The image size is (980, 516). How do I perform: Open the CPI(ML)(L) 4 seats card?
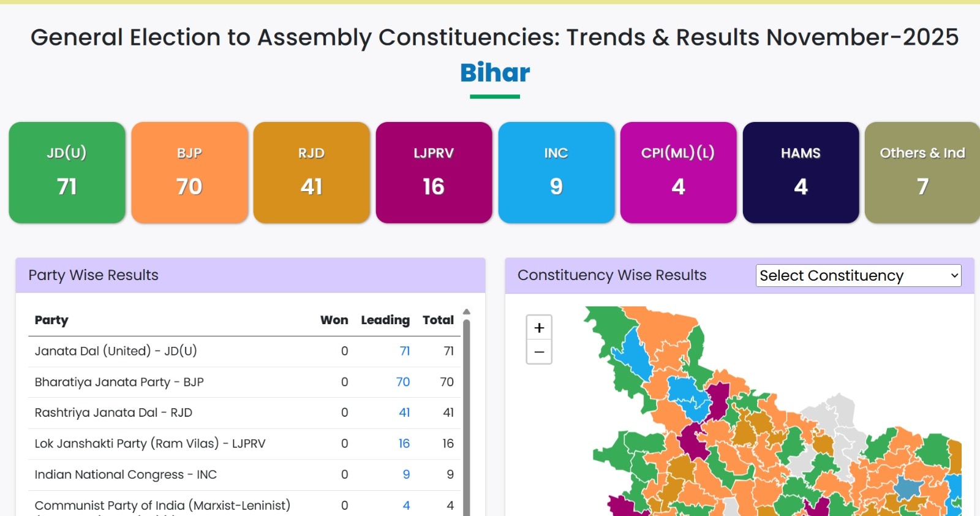click(678, 172)
